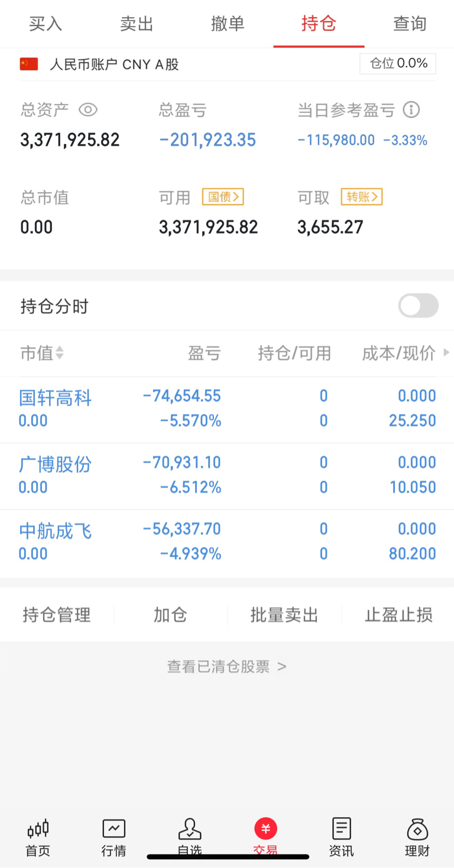Tap total assets value 3,371,925.82
Screen dimensions: 454x868
[70, 140]
